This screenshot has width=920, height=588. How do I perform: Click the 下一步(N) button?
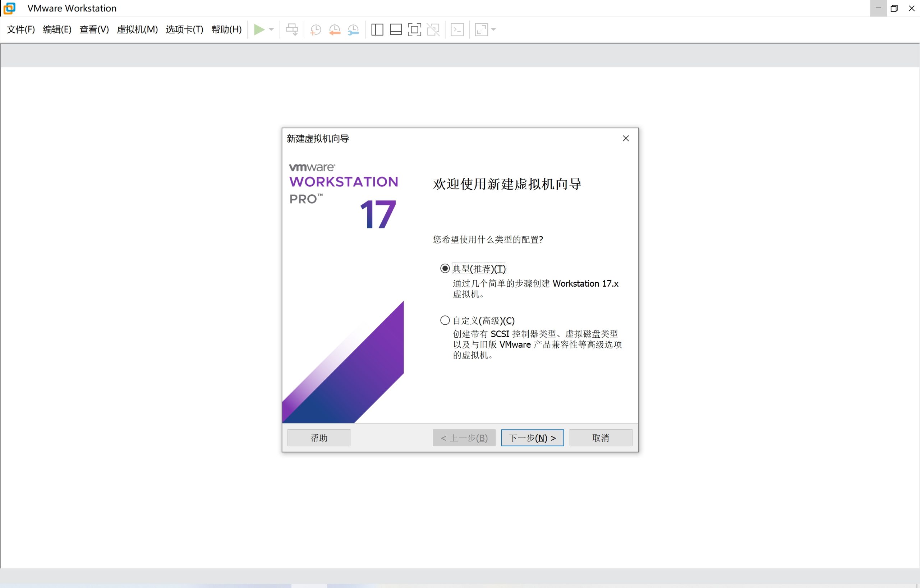point(532,437)
